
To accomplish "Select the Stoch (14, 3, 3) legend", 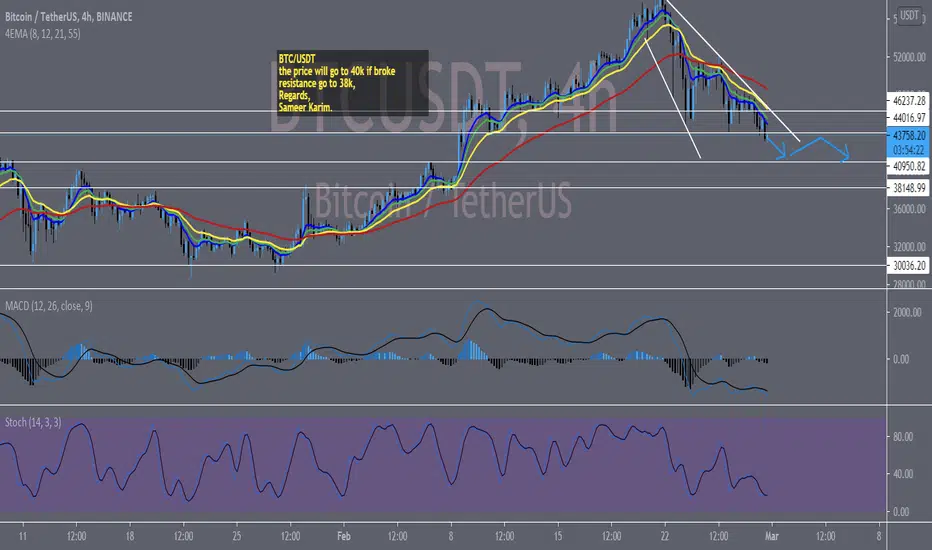I will point(33,422).
